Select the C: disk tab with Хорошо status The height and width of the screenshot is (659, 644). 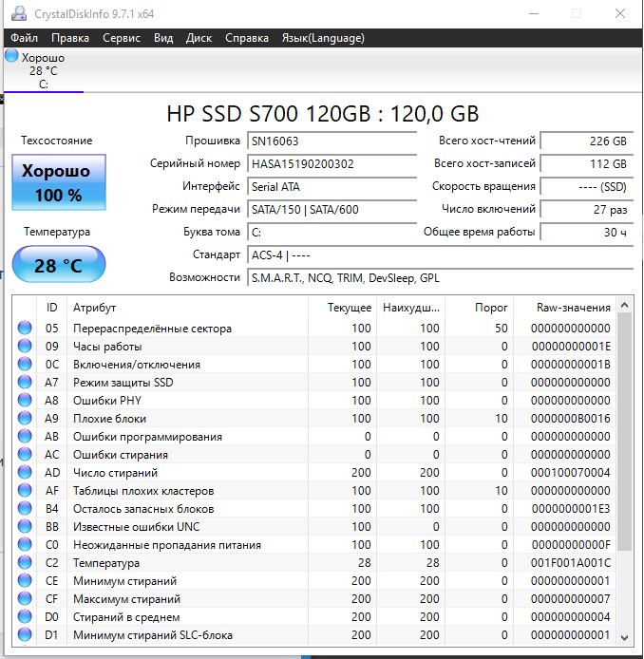coord(44,70)
